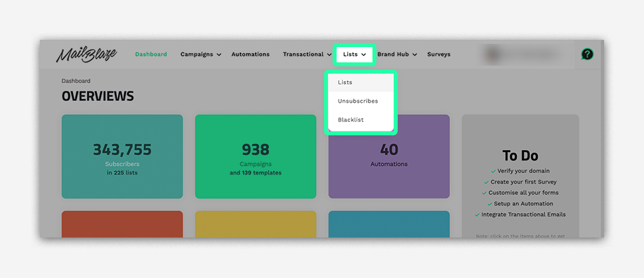This screenshot has width=644, height=278.
Task: Expand the Transactional dropdown menu
Action: pyautogui.click(x=307, y=54)
